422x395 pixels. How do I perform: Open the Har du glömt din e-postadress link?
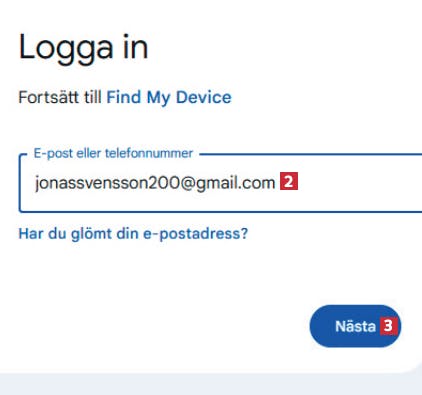tap(133, 234)
